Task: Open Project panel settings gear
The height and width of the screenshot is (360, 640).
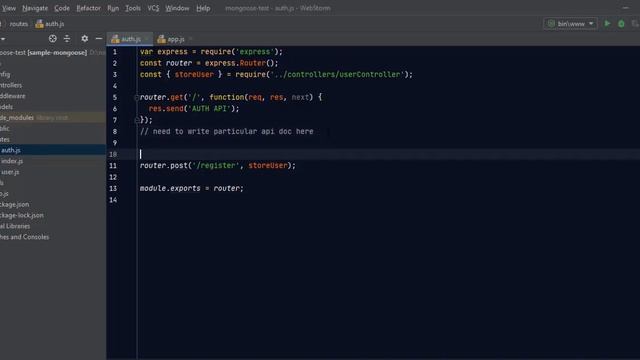Action: point(84,39)
